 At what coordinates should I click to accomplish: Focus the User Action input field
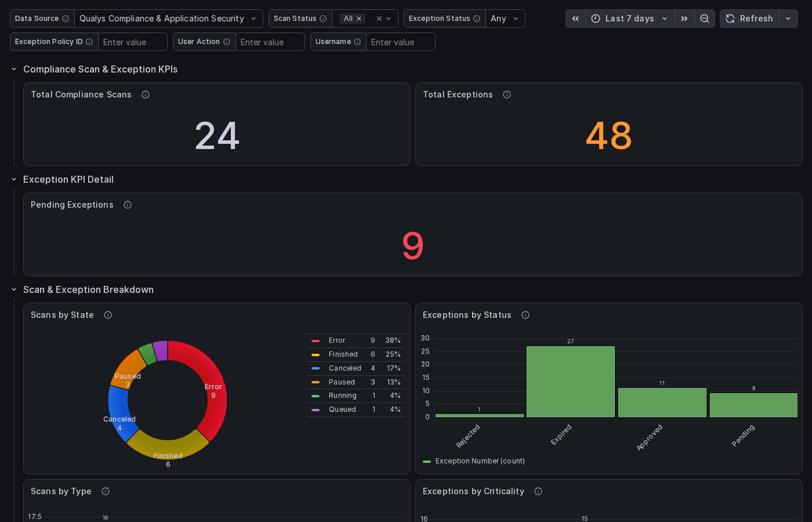pyautogui.click(x=270, y=42)
